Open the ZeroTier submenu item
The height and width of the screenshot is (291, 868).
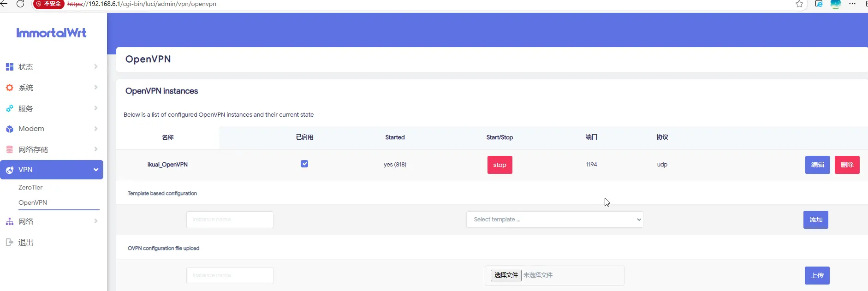(30, 187)
